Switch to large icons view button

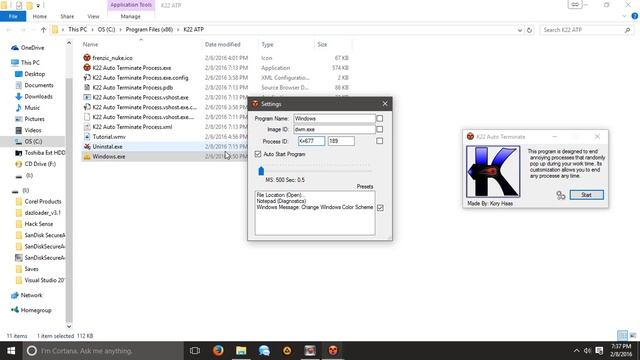pyautogui.click(x=633, y=336)
